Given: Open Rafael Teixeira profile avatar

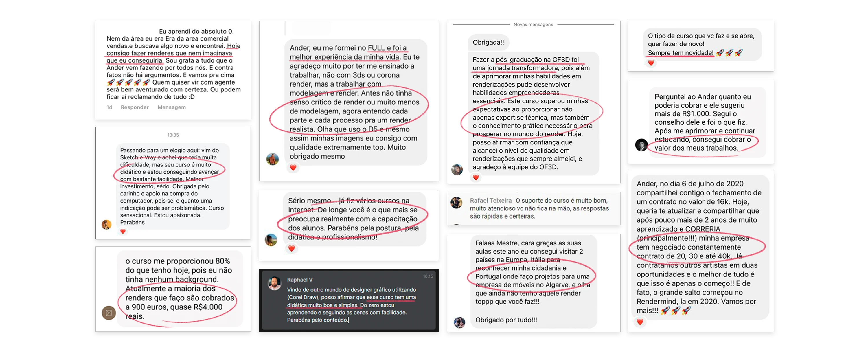Looking at the screenshot, I should 457,203.
